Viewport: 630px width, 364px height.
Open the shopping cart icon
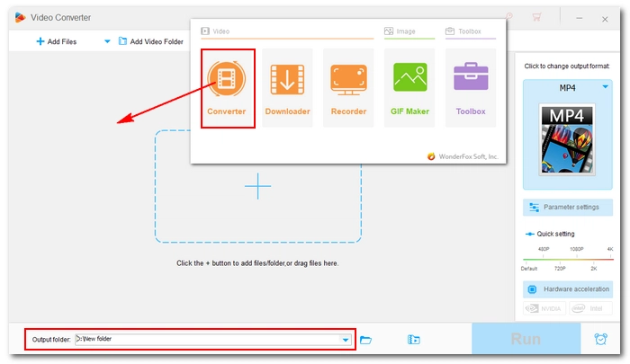click(536, 17)
